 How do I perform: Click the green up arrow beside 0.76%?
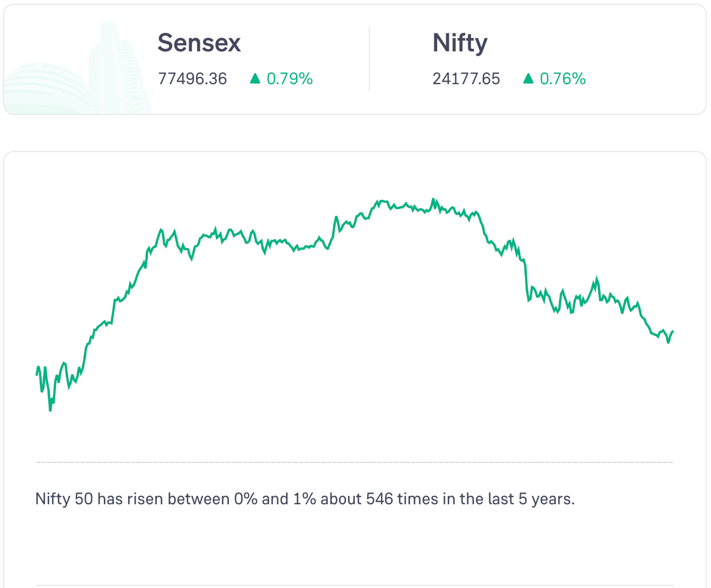528,79
